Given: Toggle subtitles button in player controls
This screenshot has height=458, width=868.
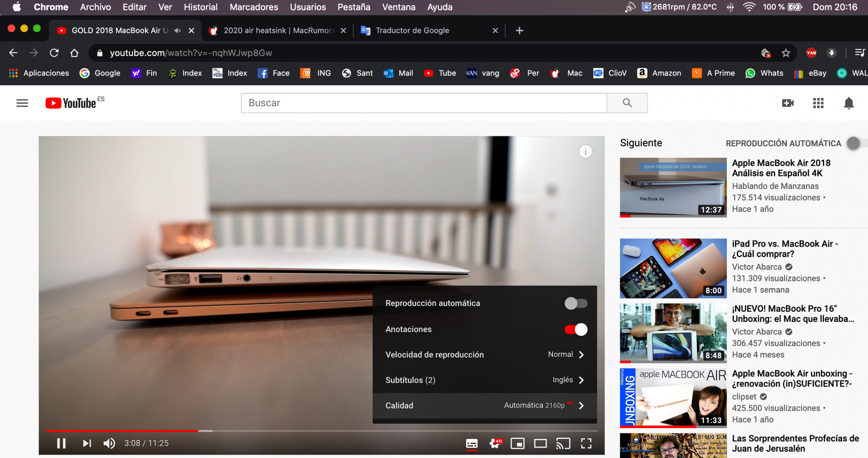Looking at the screenshot, I should (472, 443).
